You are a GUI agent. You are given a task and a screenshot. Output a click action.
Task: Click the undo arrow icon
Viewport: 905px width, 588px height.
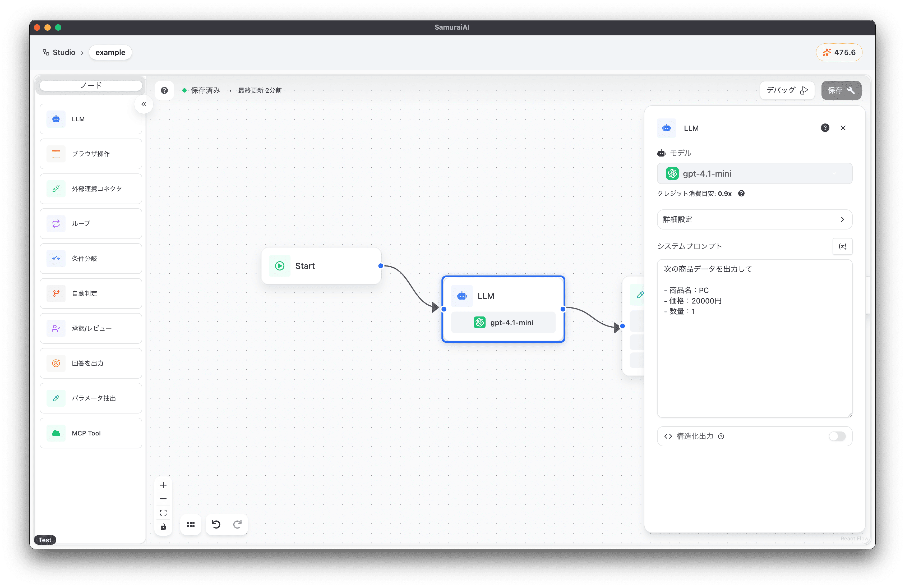coord(216,525)
